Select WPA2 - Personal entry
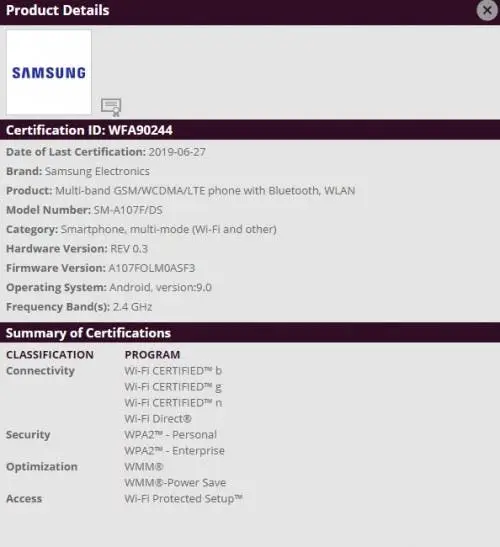This screenshot has height=547, width=500. point(171,435)
